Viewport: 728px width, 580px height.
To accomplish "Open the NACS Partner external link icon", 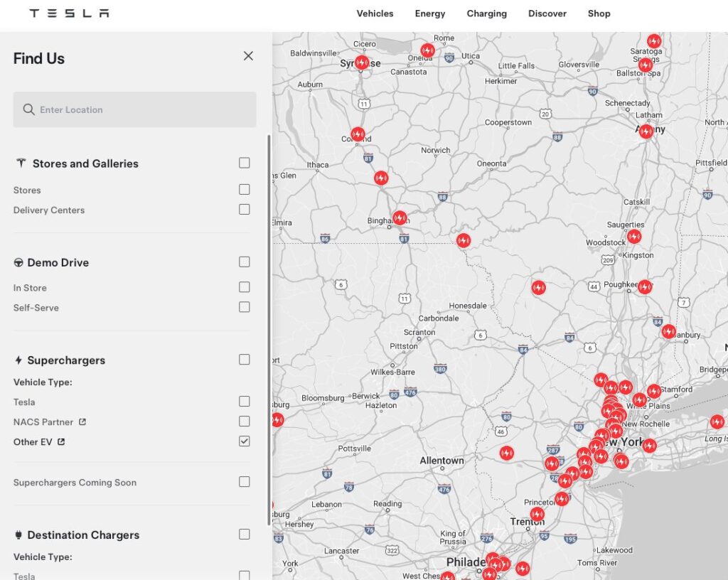I will [82, 421].
